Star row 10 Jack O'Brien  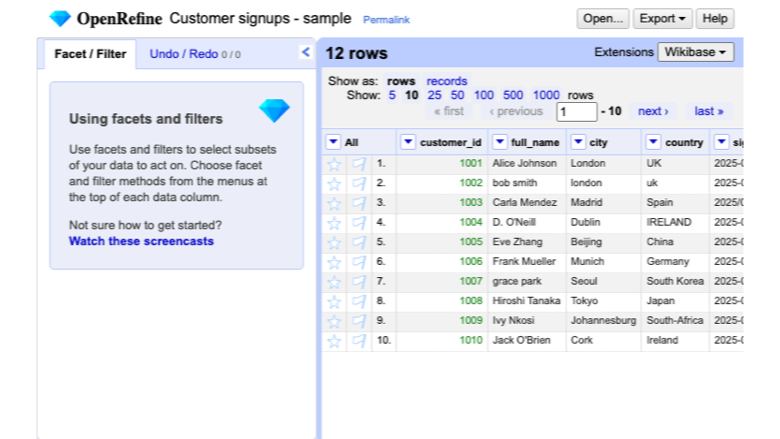point(334,341)
